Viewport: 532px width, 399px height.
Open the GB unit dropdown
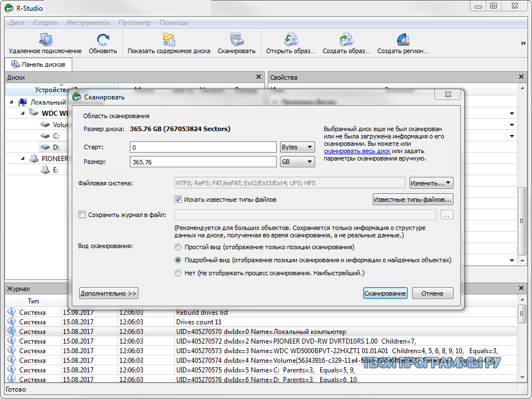click(x=297, y=162)
